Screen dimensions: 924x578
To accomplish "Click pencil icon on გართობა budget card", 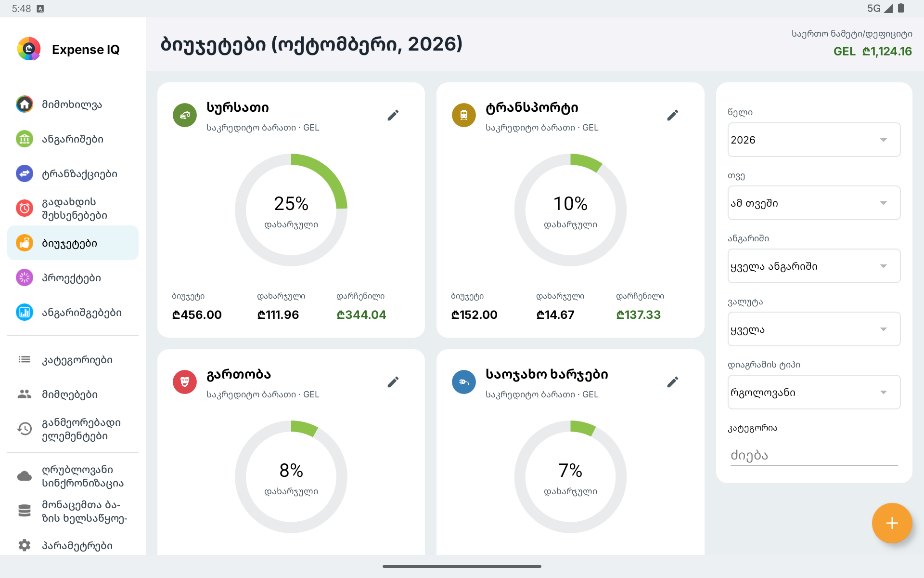I will tap(393, 382).
